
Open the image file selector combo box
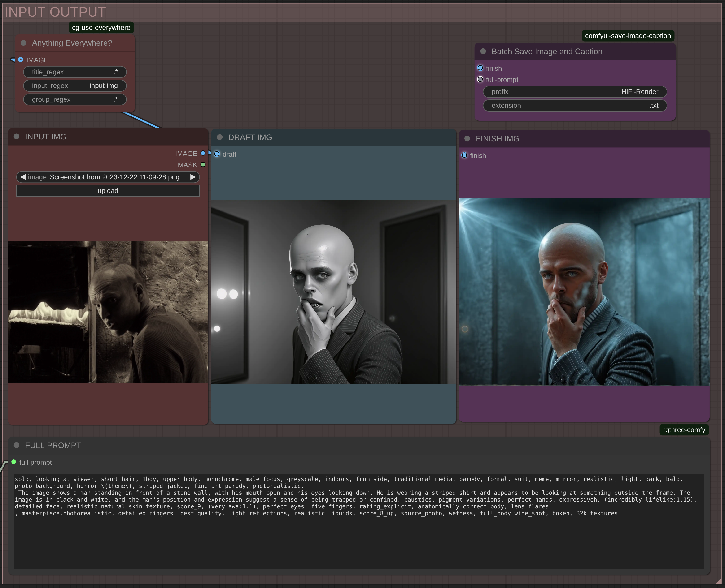(x=108, y=177)
